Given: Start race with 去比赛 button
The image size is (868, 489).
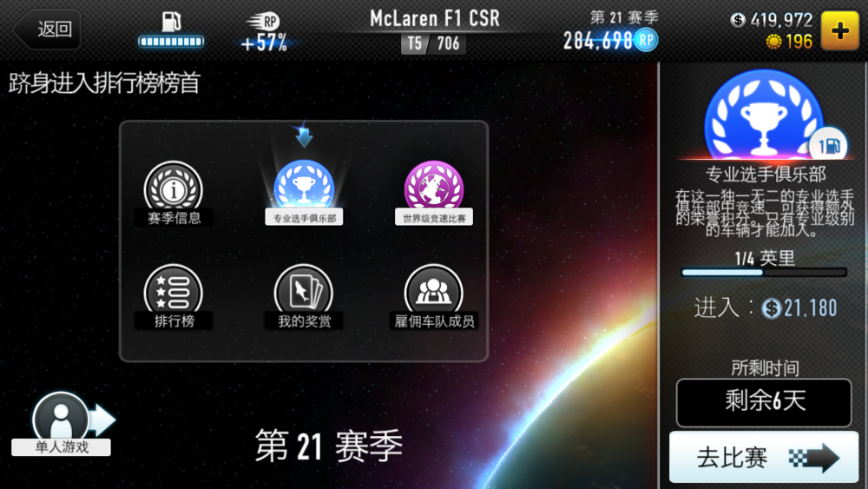Looking at the screenshot, I should (764, 458).
